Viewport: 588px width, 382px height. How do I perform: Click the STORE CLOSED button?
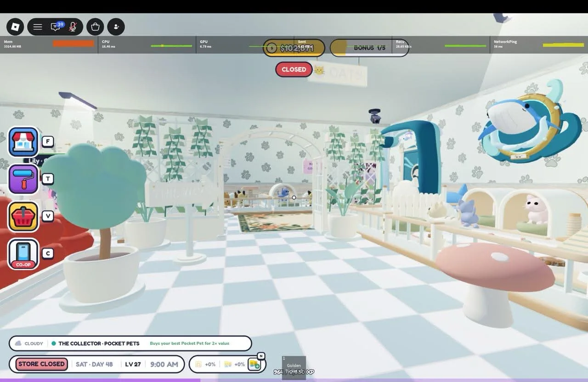point(41,364)
